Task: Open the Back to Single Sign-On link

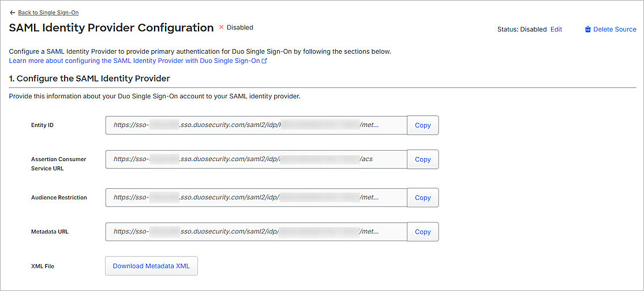Action: (x=48, y=13)
